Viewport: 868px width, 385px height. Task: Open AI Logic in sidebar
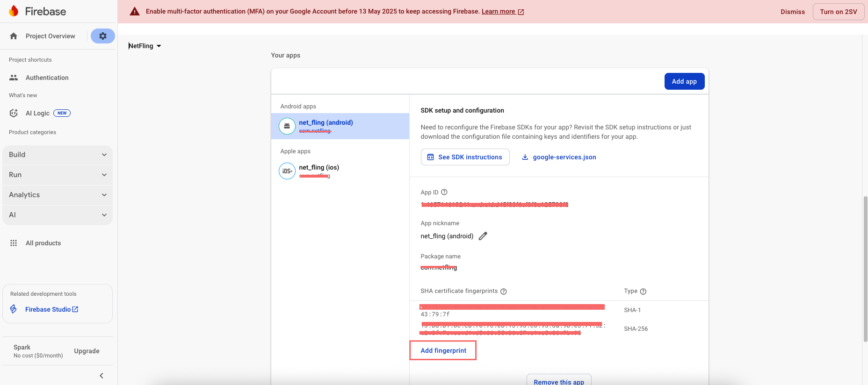click(37, 113)
